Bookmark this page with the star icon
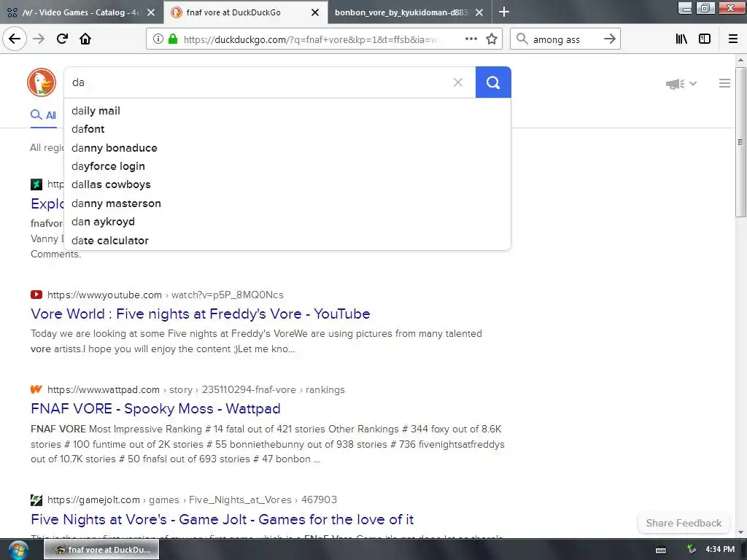Screen dimensions: 747x560 (x=492, y=39)
